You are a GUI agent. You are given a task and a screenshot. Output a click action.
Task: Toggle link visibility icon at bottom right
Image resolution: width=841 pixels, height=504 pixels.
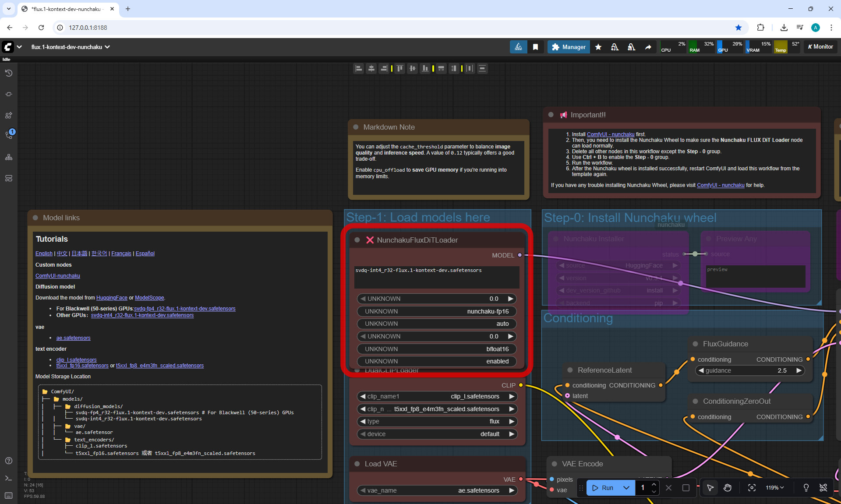[823, 488]
